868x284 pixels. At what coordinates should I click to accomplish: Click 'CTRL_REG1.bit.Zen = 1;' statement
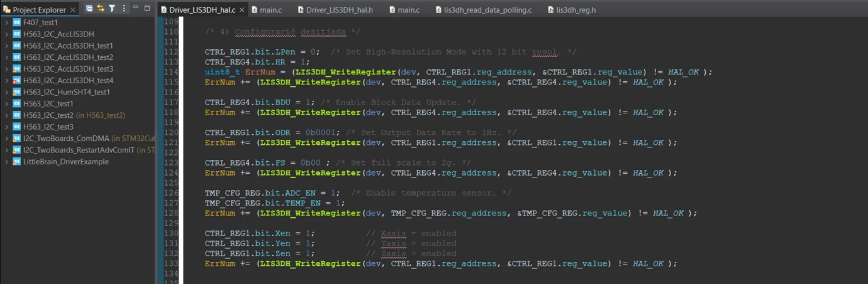(x=260, y=253)
